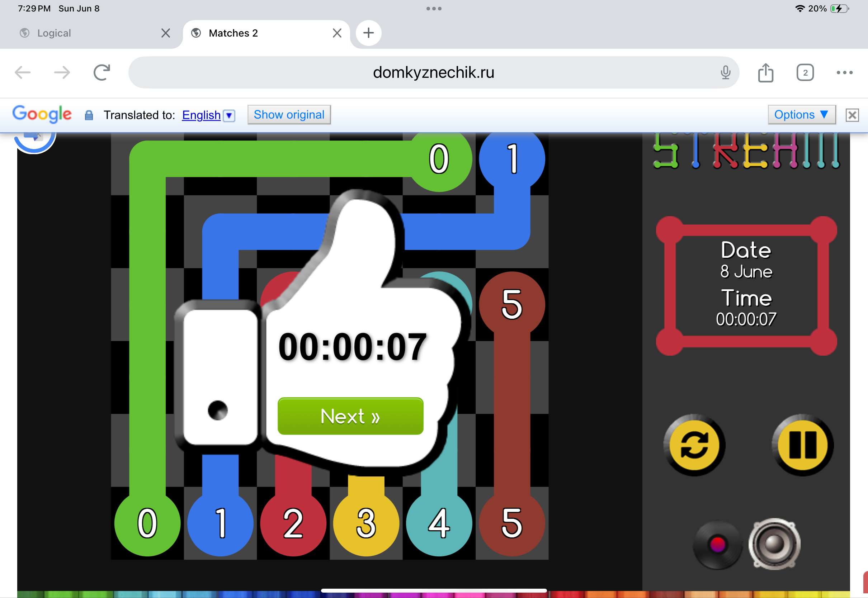Tap the blue 1 node at the top
This screenshot has width=868, height=598.
pyautogui.click(x=512, y=159)
